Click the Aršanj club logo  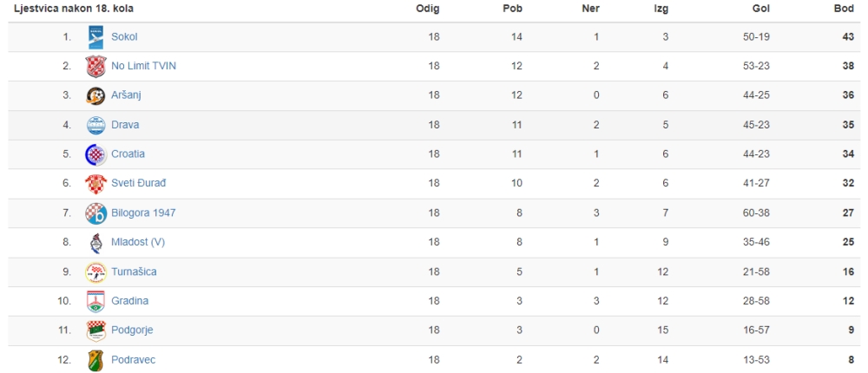(x=95, y=95)
